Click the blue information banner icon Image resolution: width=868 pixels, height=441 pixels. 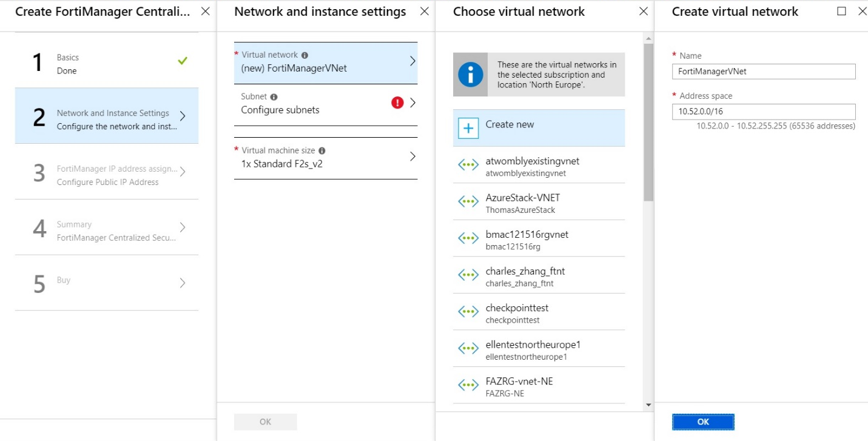[x=471, y=75]
